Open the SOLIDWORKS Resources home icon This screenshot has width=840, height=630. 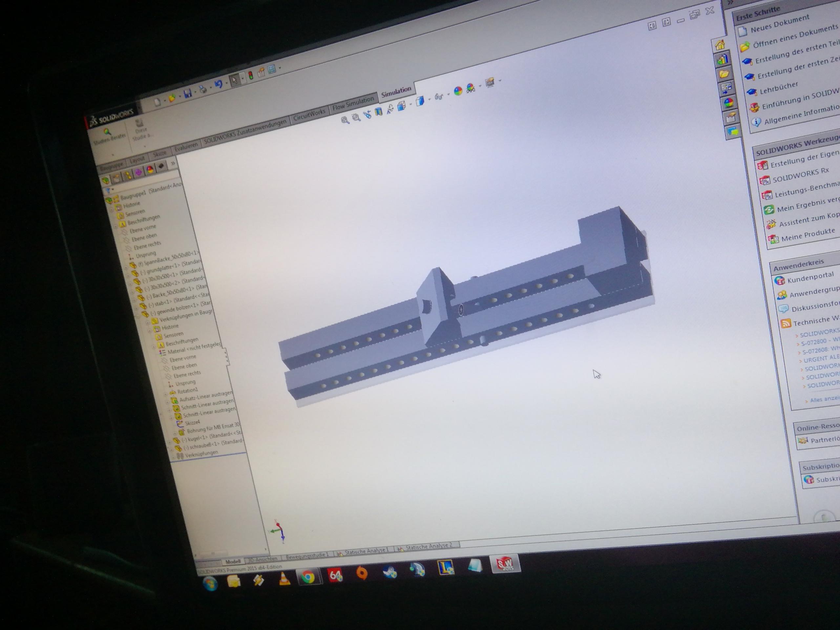719,46
